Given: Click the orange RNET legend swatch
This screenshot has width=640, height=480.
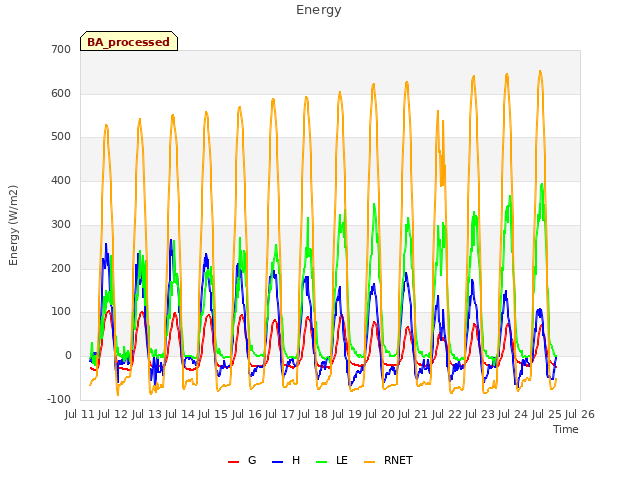Looking at the screenshot, I should [x=369, y=462].
